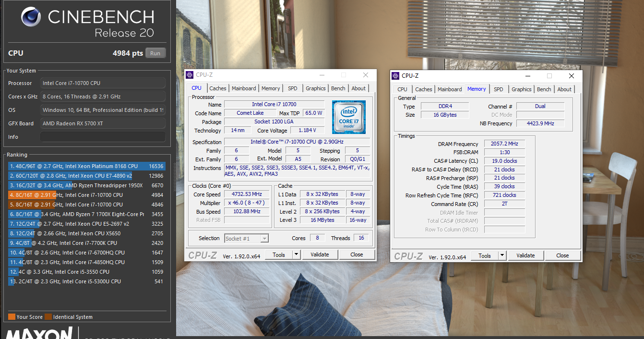The width and height of the screenshot is (644, 339).
Task: Click the Processor field showing Intel Core i7-10700 CPU
Action: (103, 83)
